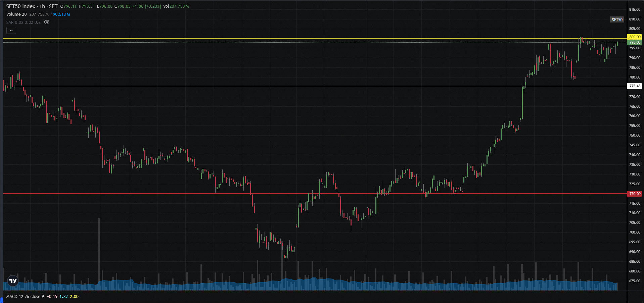Select the red 720.00 price line label
The image size is (644, 303).
click(635, 194)
